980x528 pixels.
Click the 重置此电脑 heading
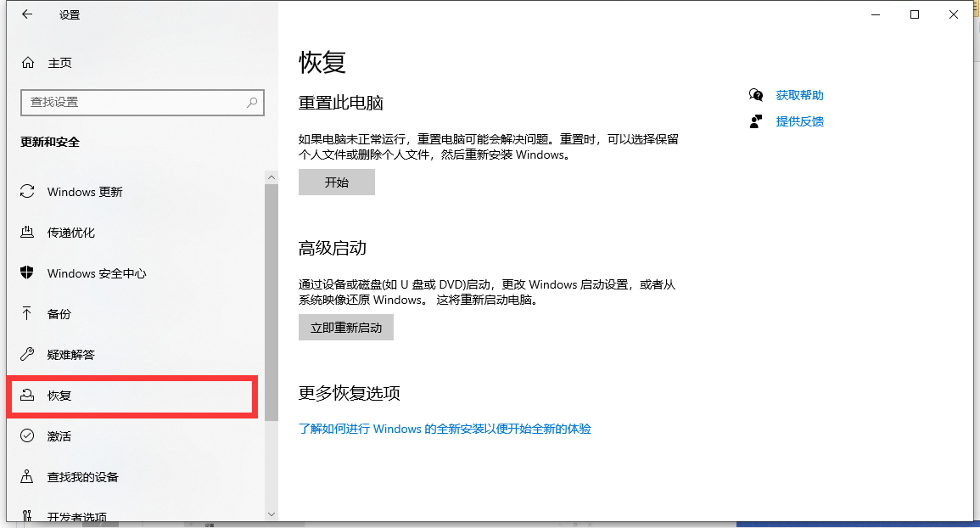pos(340,103)
